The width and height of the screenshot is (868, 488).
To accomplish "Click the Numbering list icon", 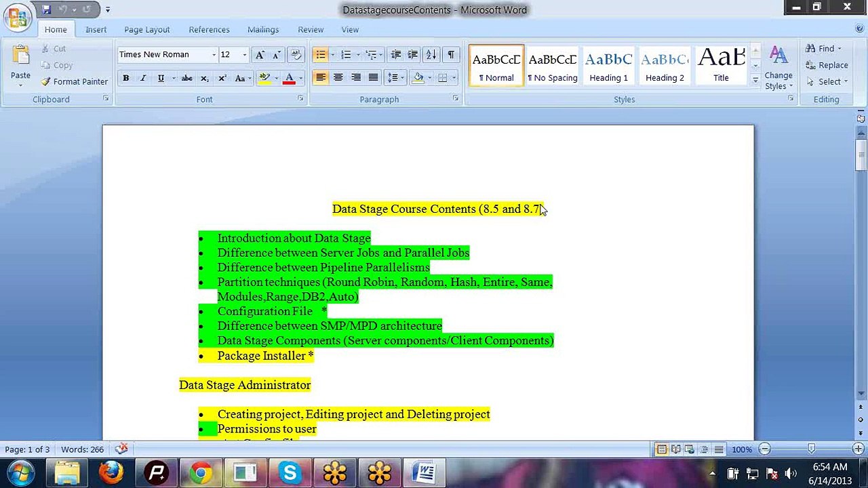I will click(x=346, y=55).
